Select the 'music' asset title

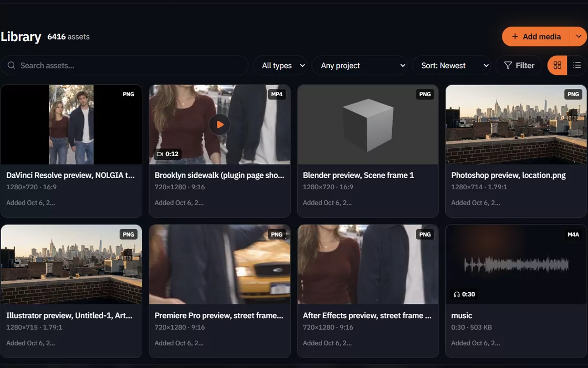click(461, 315)
